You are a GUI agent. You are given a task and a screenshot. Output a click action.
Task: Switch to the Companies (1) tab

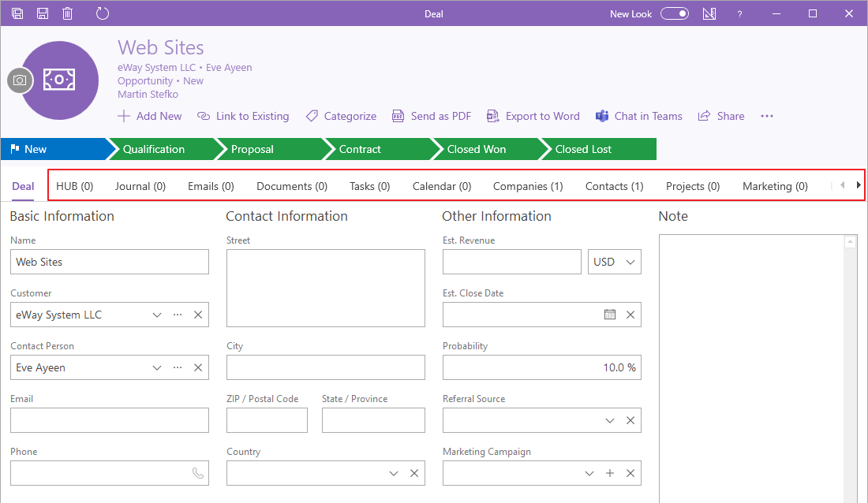tap(528, 187)
